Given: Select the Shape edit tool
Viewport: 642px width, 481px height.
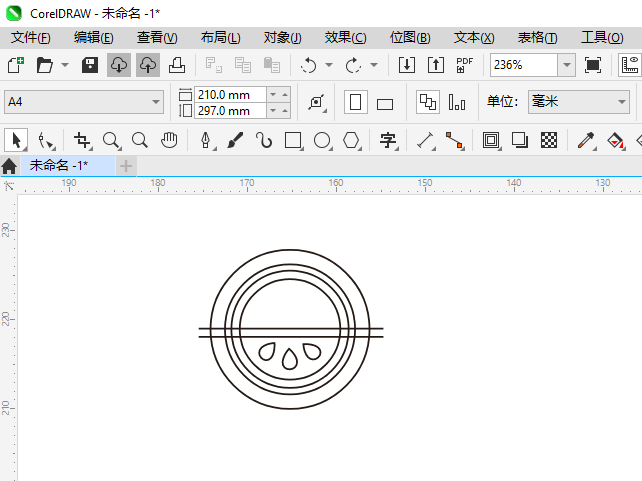Looking at the screenshot, I should (x=46, y=140).
